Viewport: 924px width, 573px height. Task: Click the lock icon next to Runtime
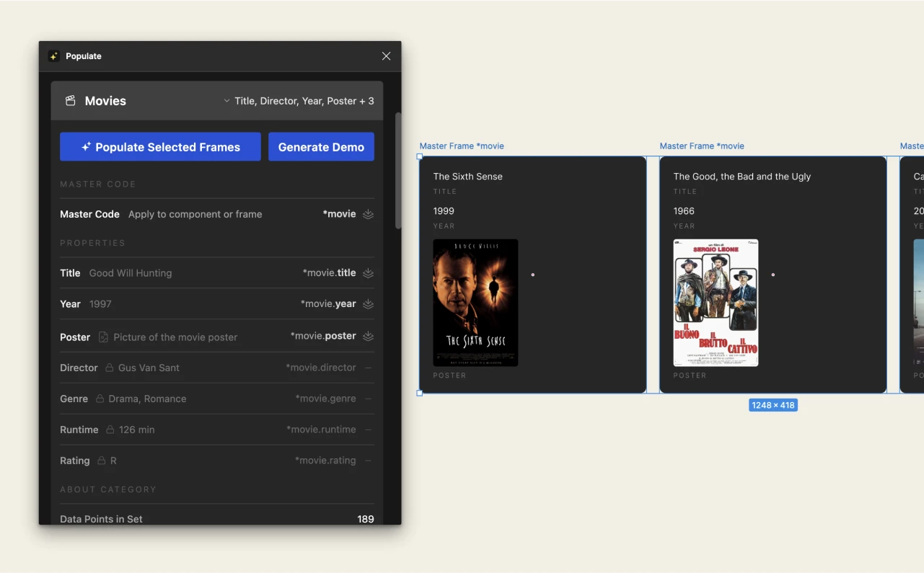pos(110,430)
